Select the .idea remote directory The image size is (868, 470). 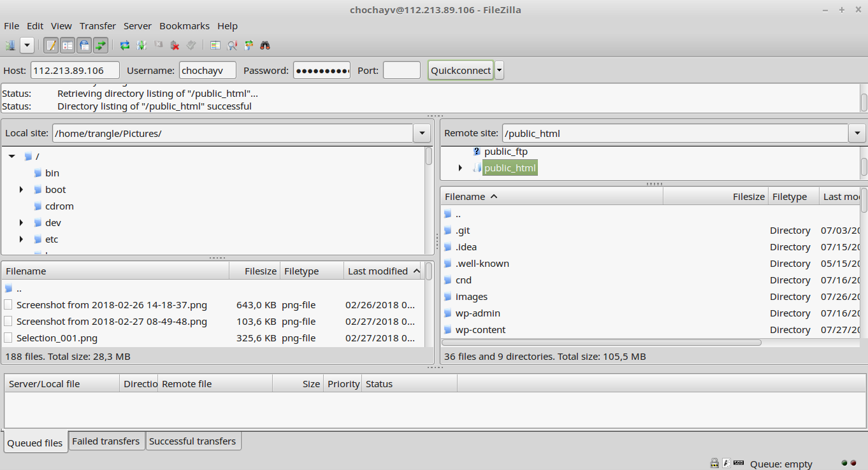point(650,247)
